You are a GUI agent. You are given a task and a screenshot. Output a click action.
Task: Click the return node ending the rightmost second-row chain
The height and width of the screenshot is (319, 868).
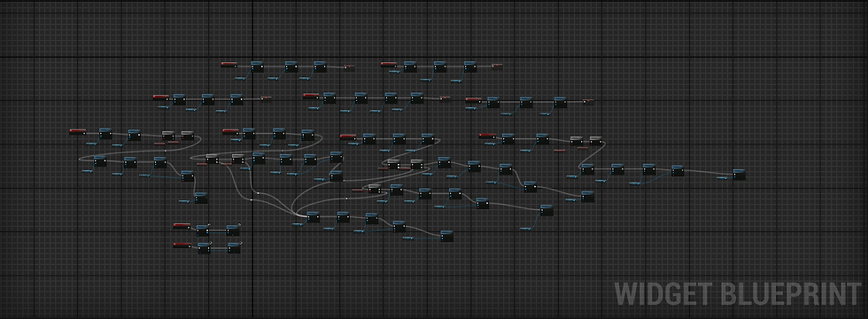pos(588,101)
